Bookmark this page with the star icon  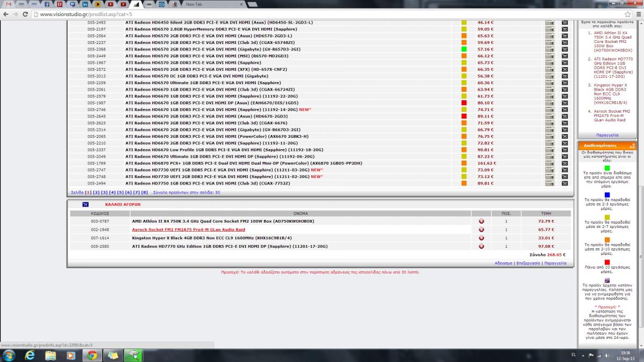point(627,14)
